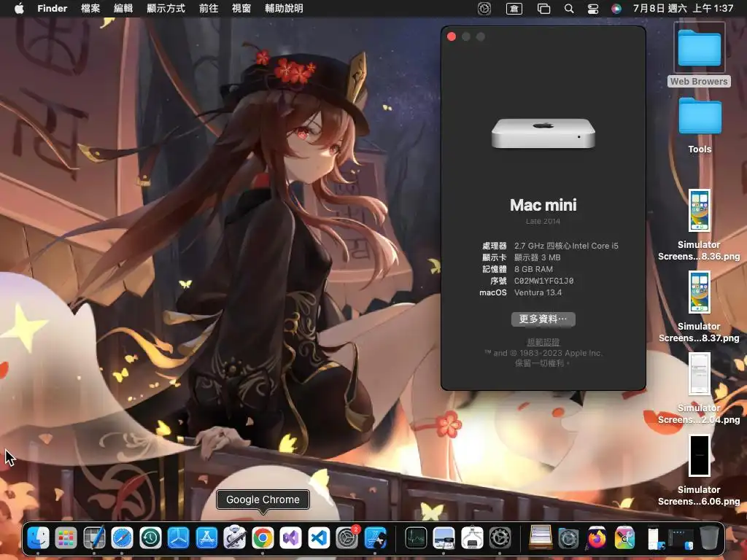747x560 pixels.
Task: Click the leftmost circular gear menu bar icon
Action: [484, 9]
